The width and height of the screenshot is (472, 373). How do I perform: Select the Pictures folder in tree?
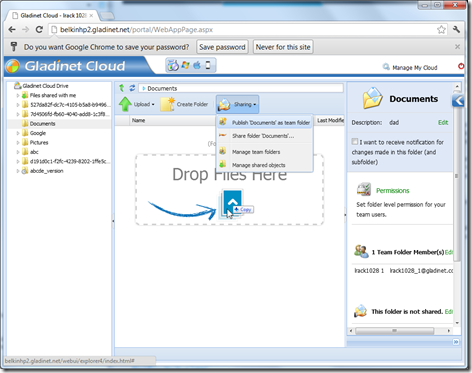(39, 143)
